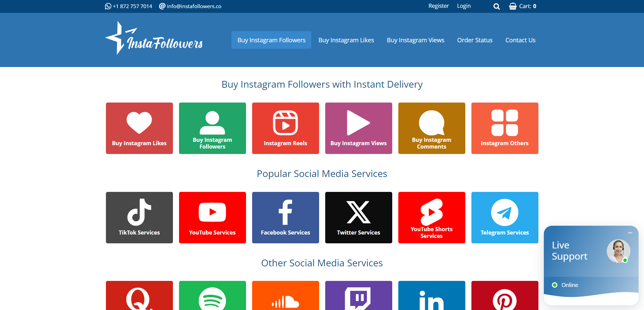Open the Quora tile
Screen dimensions: 644x310
[x=139, y=295]
